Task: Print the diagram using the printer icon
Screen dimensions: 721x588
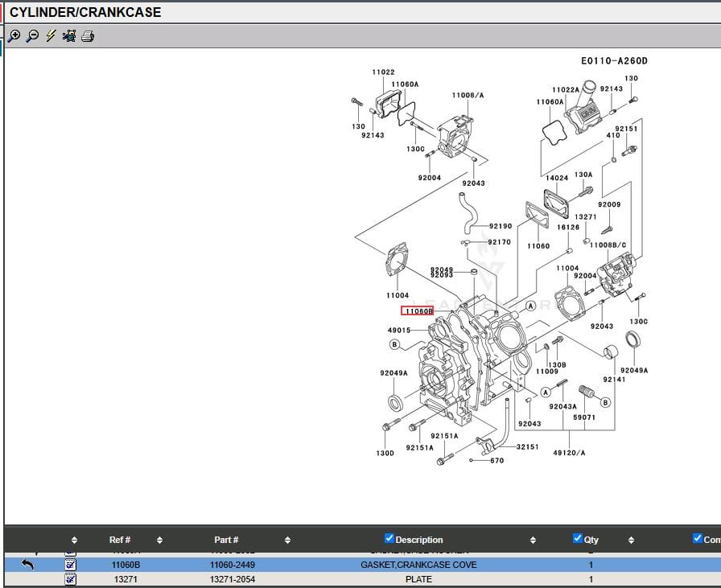Action: tap(88, 36)
